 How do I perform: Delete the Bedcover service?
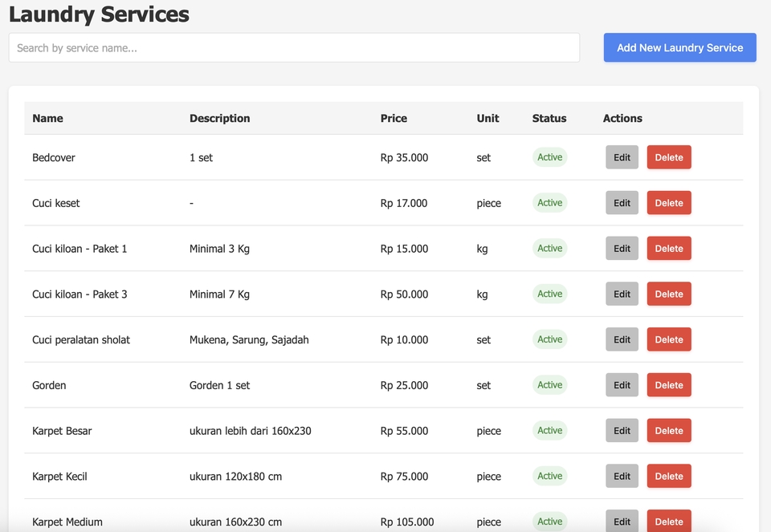[x=668, y=157]
